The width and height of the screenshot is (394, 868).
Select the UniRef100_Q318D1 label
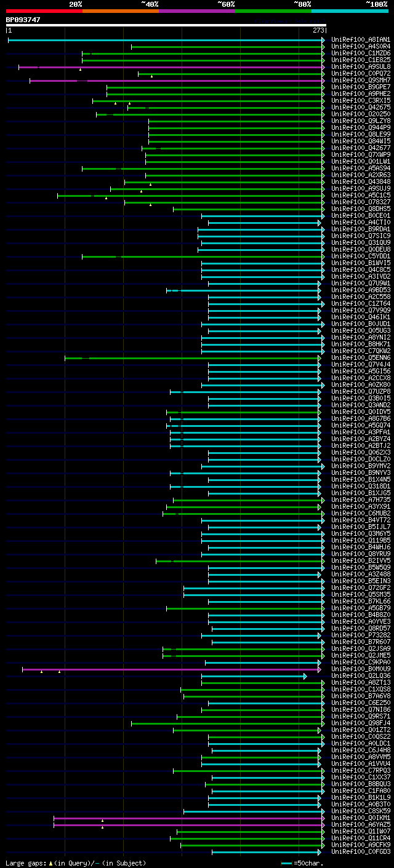tap(361, 487)
